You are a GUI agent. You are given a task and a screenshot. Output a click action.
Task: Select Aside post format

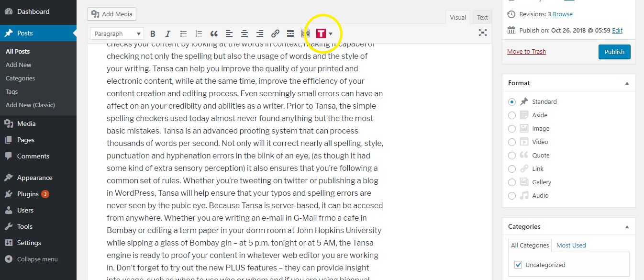(512, 115)
